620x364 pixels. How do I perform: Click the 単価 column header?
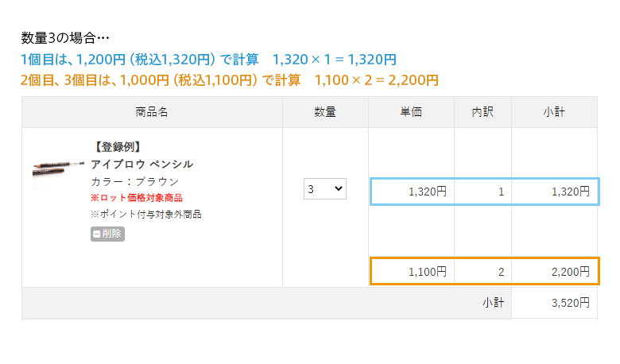pyautogui.click(x=411, y=113)
